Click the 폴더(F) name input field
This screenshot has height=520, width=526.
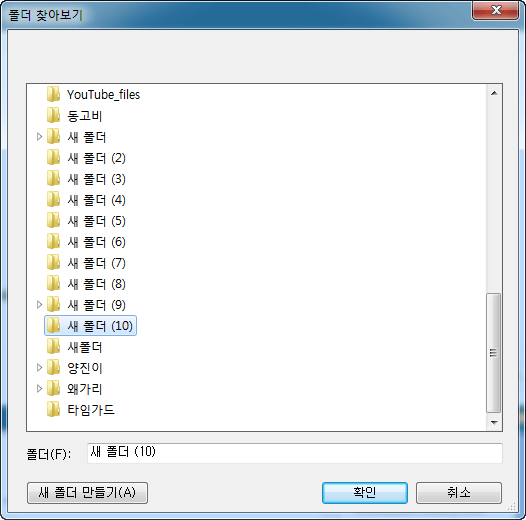295,453
